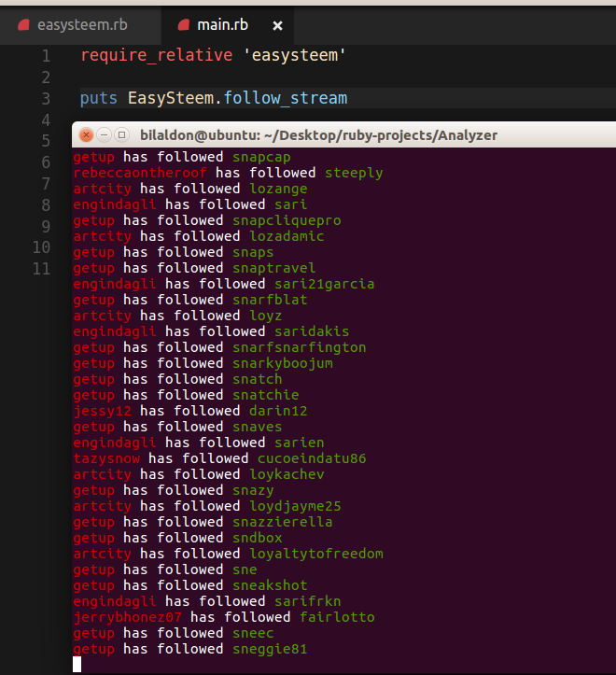This screenshot has height=675, width=616.
Task: Click username snaptravel in the terminal
Action: 274,268
